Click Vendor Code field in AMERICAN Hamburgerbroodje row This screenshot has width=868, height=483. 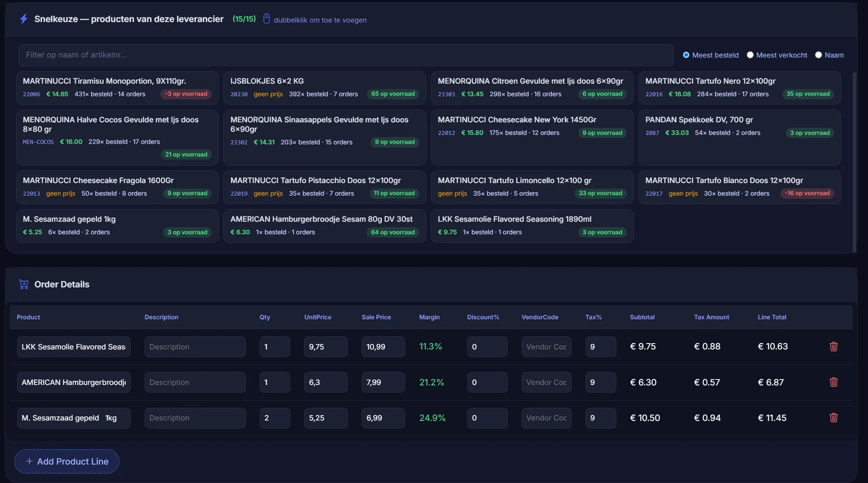tap(546, 382)
